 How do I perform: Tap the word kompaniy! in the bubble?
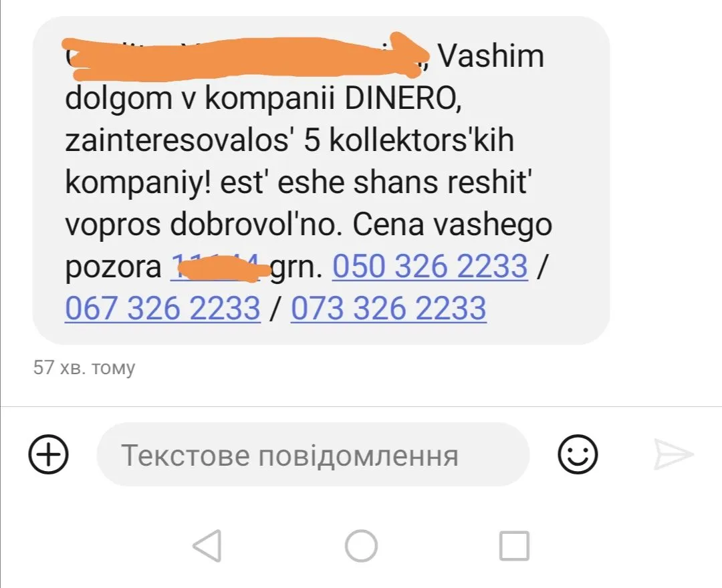pyautogui.click(x=138, y=184)
